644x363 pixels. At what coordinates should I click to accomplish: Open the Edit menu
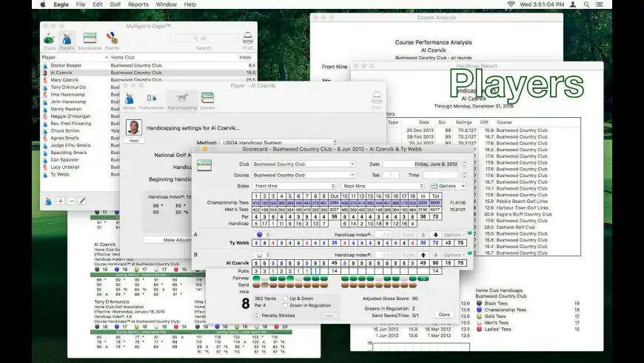coord(98,4)
